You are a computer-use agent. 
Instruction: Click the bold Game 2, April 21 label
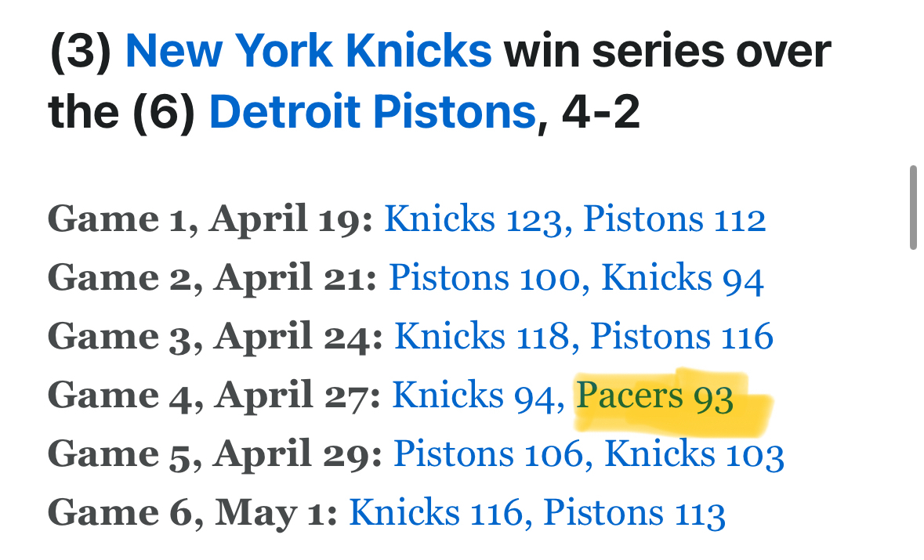point(212,279)
